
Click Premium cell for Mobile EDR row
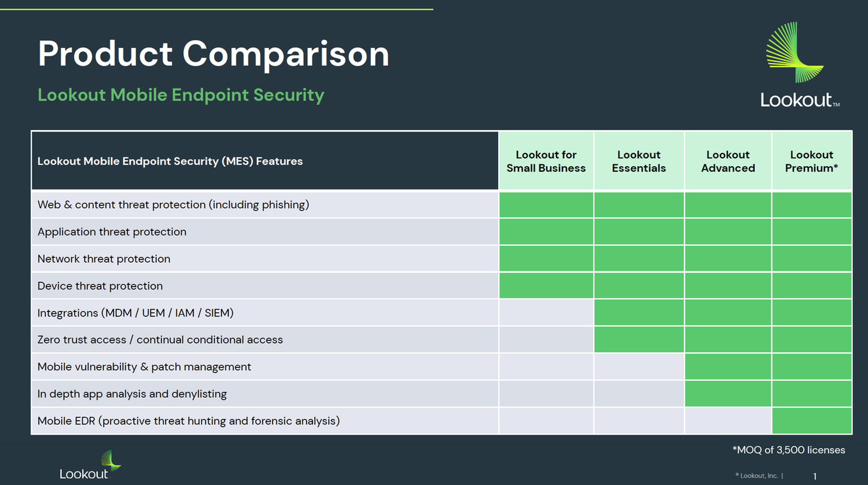click(x=812, y=421)
